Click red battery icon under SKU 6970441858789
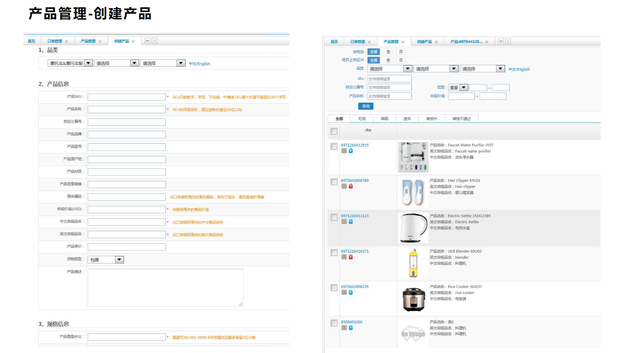The image size is (644, 353). [351, 186]
